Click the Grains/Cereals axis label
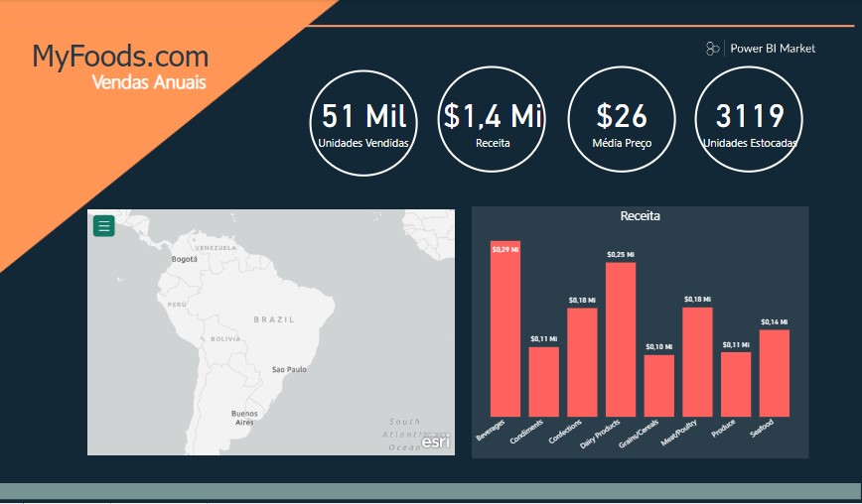The height and width of the screenshot is (504, 862). pos(639,434)
